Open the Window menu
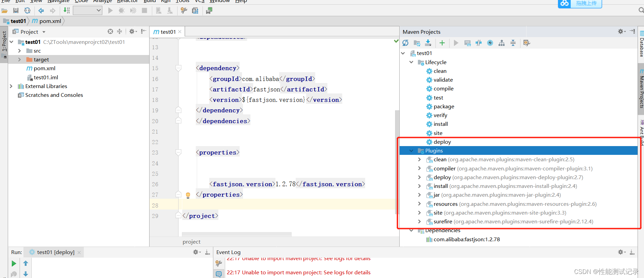The height and width of the screenshot is (278, 644). point(220,1)
